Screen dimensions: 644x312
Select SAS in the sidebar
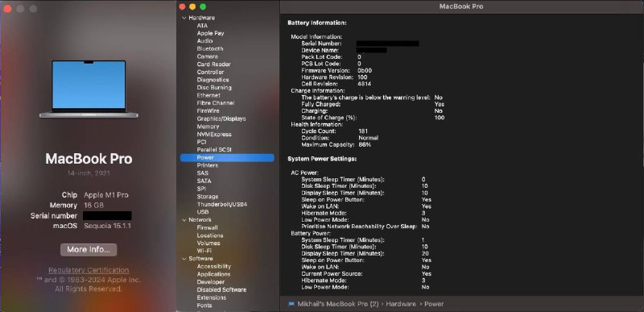click(x=203, y=173)
